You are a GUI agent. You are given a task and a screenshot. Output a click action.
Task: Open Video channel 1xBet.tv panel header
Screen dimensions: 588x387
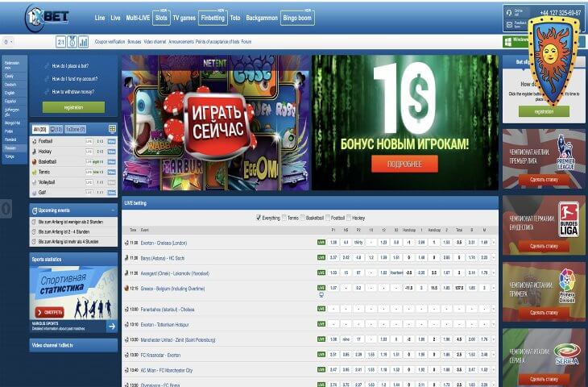point(73,345)
